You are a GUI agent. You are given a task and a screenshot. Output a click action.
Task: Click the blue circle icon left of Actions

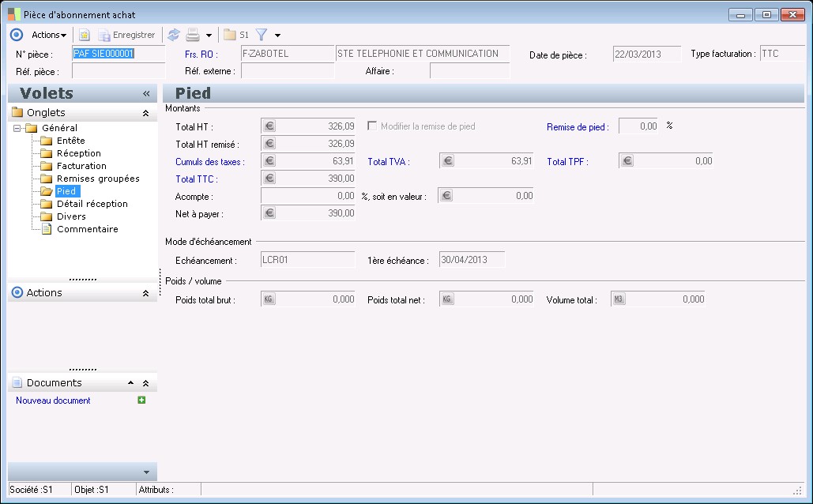(x=17, y=35)
